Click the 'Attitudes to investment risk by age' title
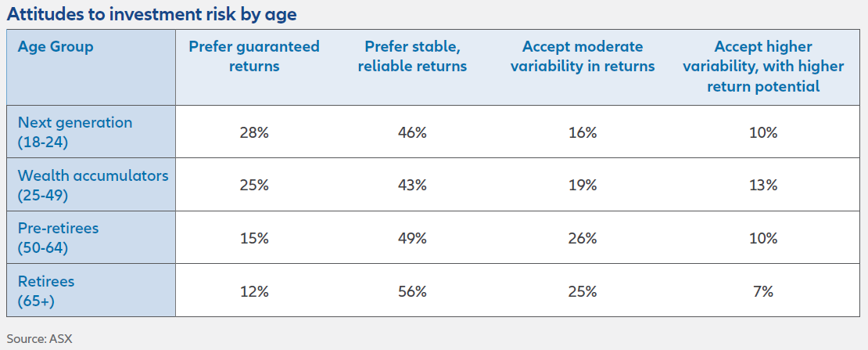Screen dimensions: 868x350 pos(151,14)
